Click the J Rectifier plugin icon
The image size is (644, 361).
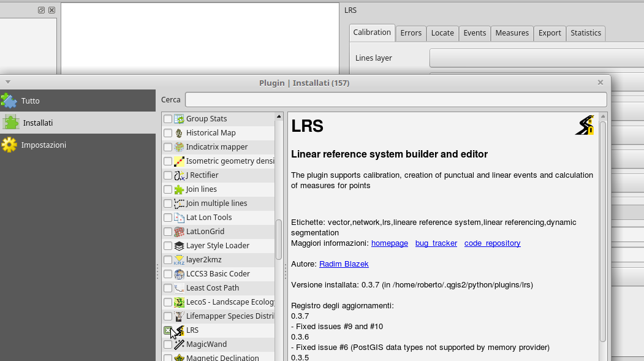179,175
